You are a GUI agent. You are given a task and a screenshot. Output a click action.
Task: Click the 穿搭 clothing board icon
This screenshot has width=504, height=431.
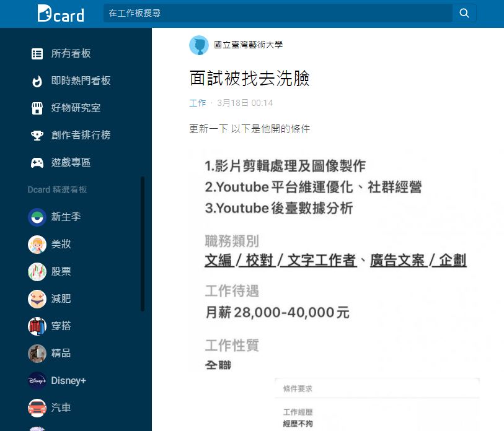tap(37, 326)
